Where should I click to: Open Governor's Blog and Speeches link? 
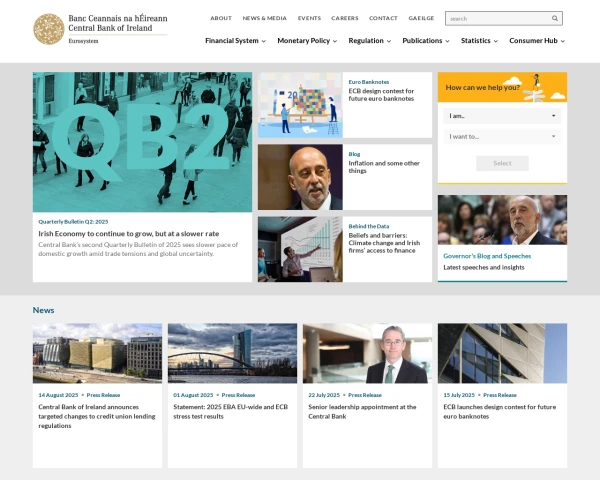(x=487, y=256)
